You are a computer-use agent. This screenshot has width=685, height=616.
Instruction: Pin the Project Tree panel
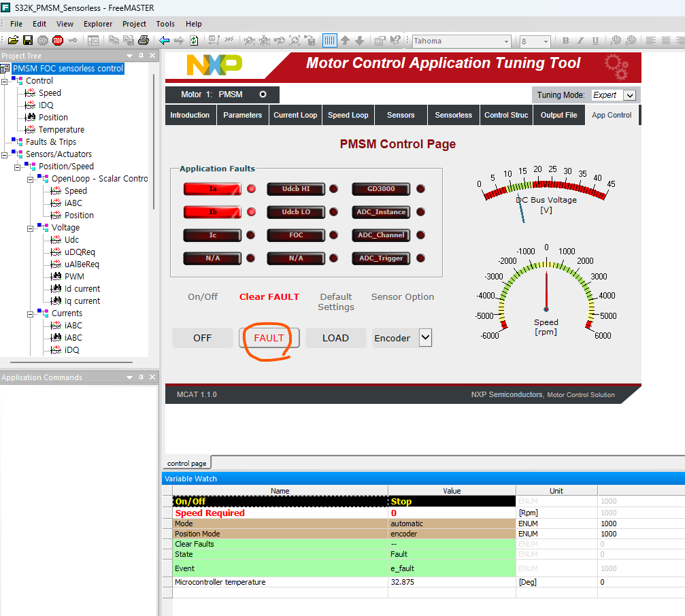pyautogui.click(x=141, y=56)
